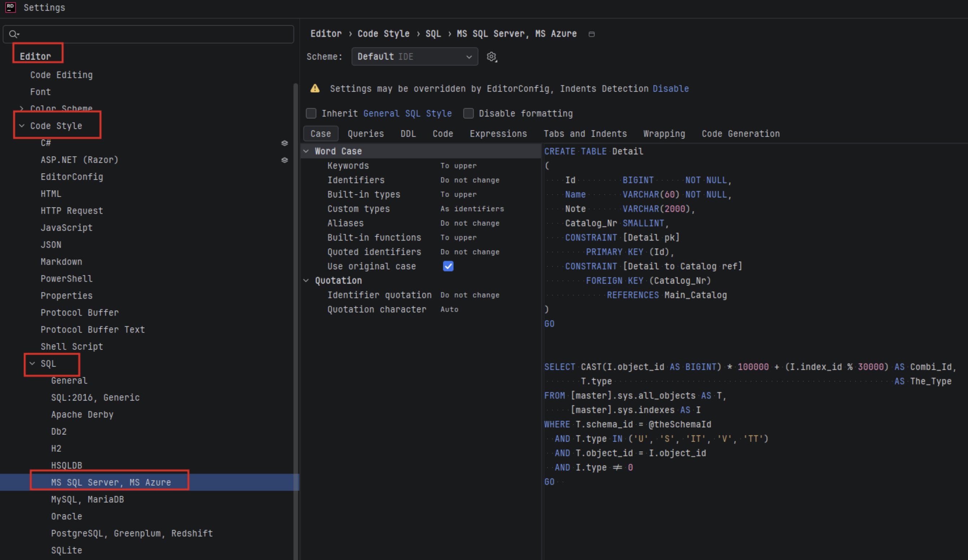Switch to the Case tab
This screenshot has width=968, height=560.
coord(321,134)
